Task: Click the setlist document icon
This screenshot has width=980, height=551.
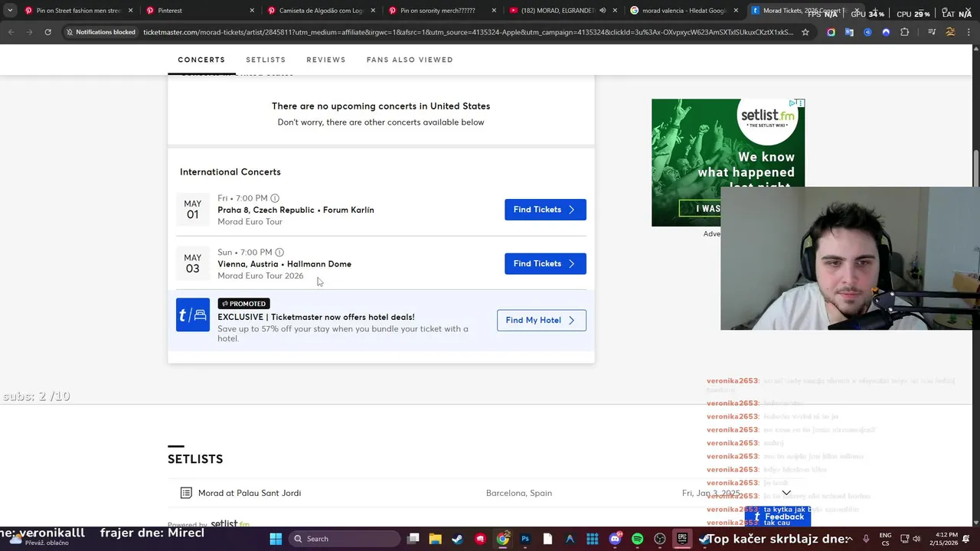Action: (186, 493)
